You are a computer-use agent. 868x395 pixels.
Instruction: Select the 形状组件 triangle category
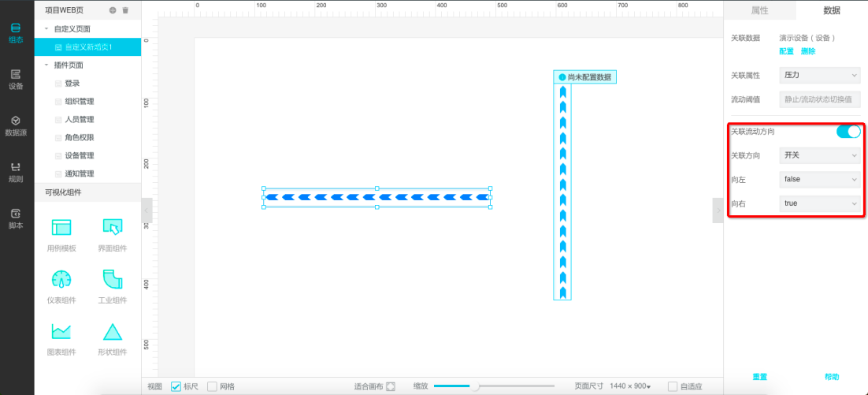113,339
